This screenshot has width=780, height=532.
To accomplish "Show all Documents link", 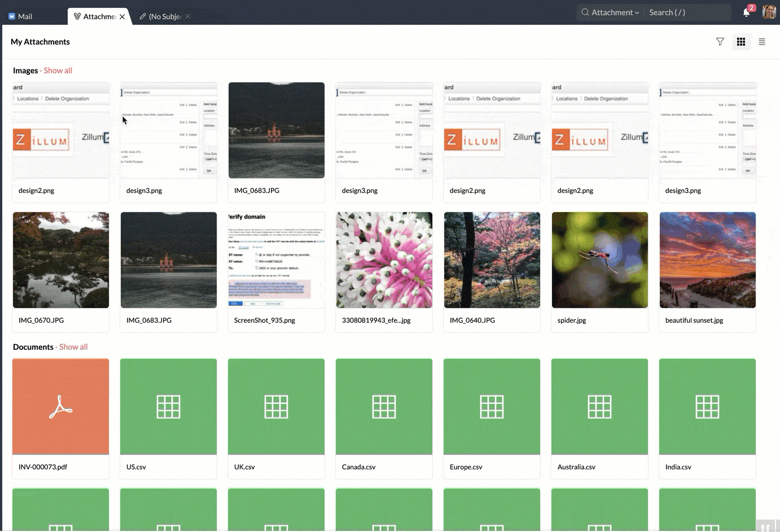I will click(x=73, y=347).
